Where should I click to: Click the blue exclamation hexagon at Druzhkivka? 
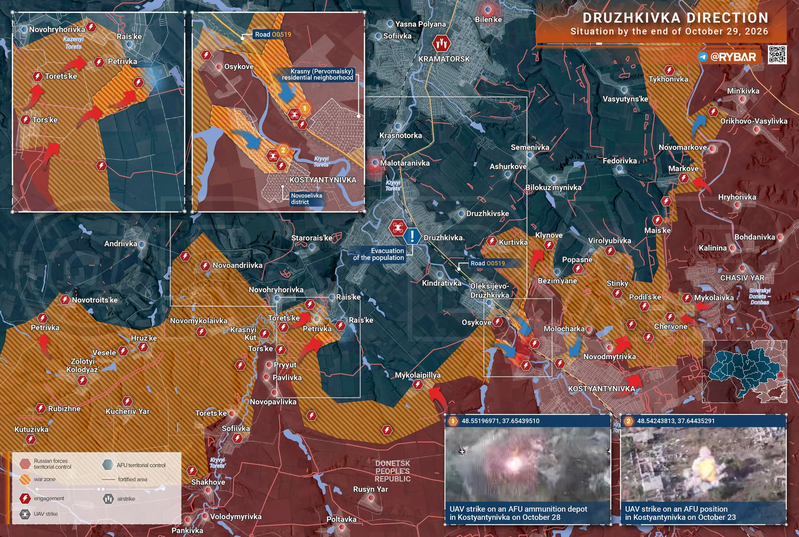coord(412,236)
